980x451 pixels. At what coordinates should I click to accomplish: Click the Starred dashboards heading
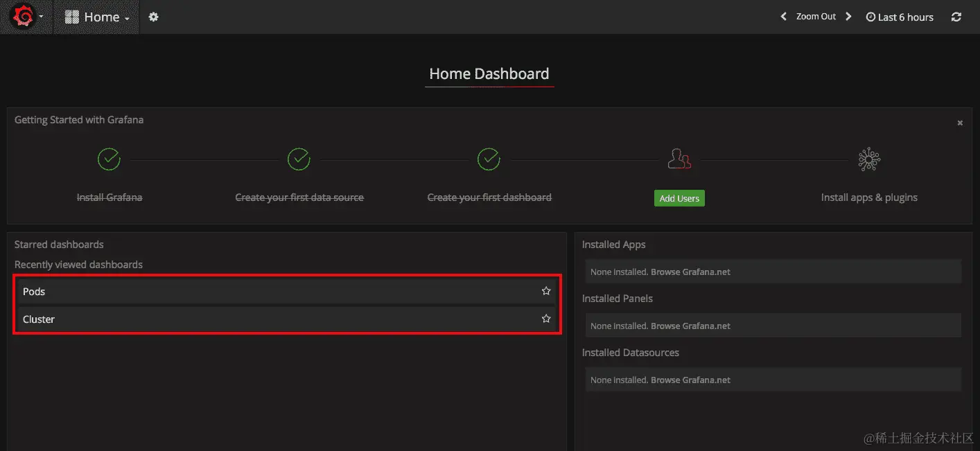click(x=59, y=245)
